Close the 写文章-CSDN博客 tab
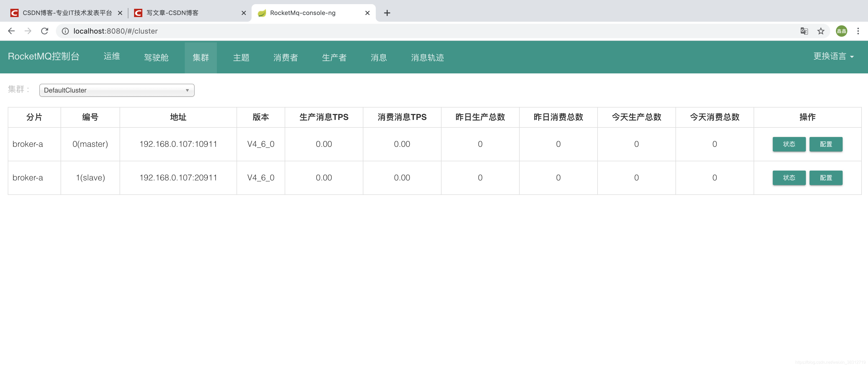868x367 pixels. (244, 13)
